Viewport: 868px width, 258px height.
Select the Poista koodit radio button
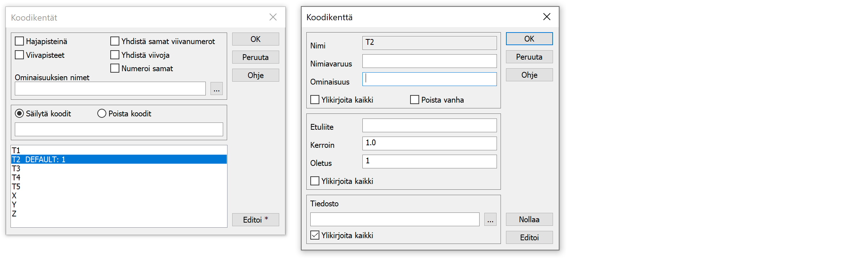pyautogui.click(x=102, y=114)
